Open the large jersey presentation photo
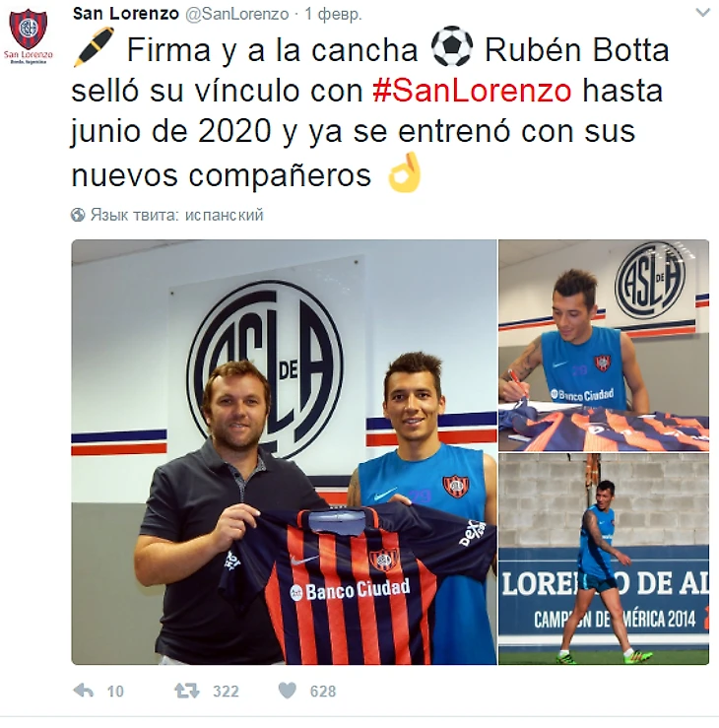719x728 pixels. tap(284, 452)
